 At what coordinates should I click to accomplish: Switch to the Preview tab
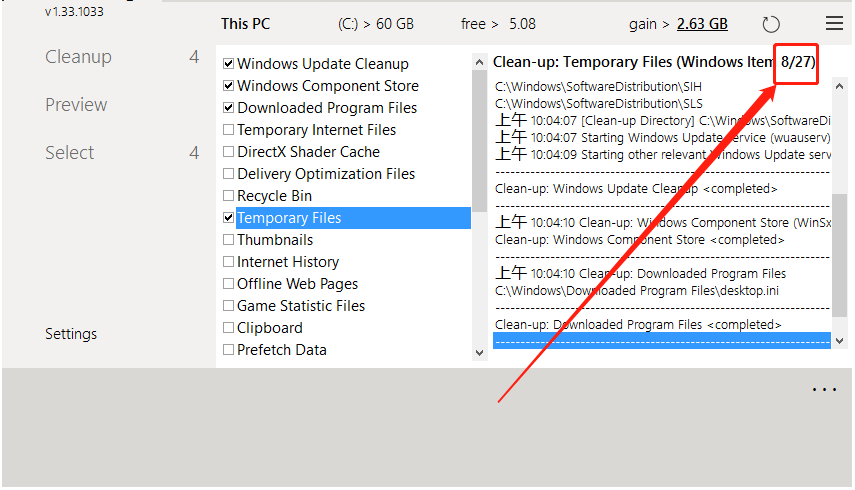(76, 105)
